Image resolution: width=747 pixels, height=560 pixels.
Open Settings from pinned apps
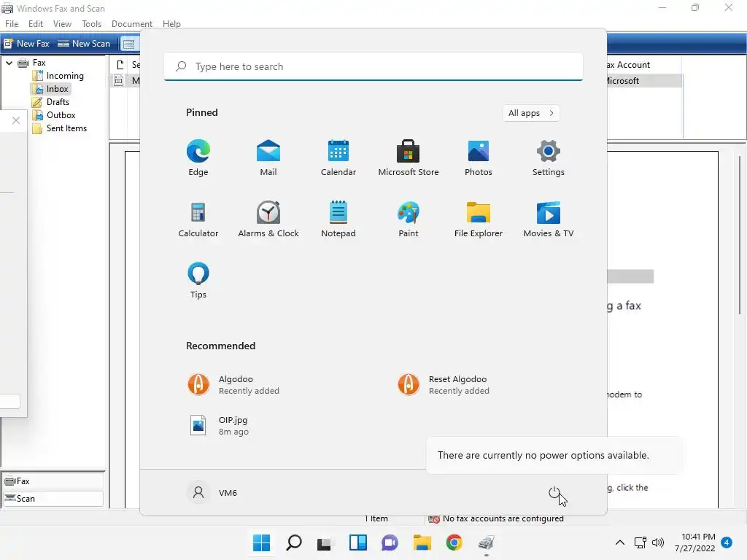point(549,157)
